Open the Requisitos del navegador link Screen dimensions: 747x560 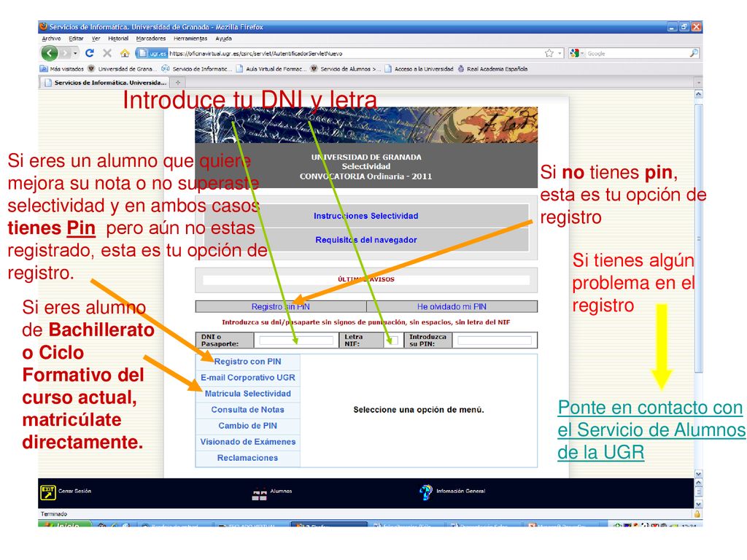click(366, 239)
